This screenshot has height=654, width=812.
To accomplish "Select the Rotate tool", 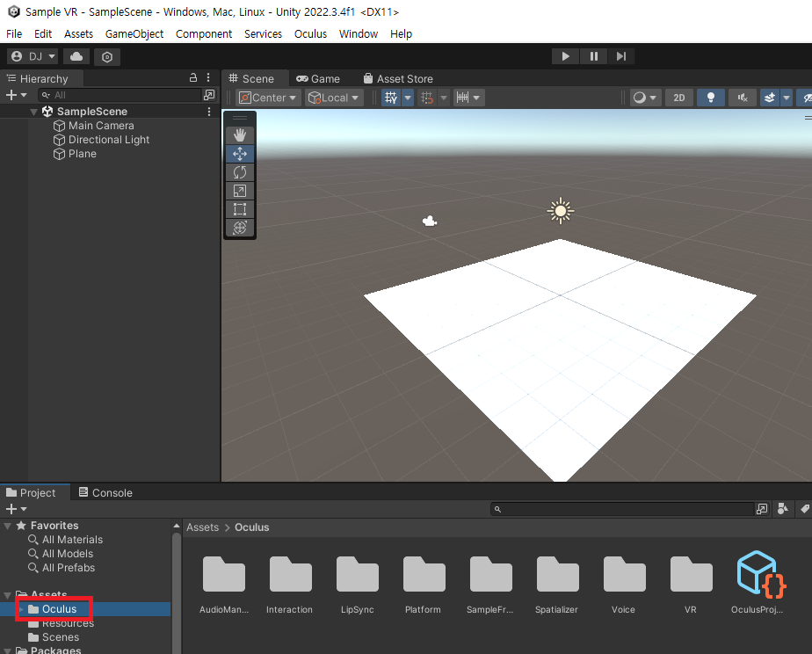I will (240, 172).
